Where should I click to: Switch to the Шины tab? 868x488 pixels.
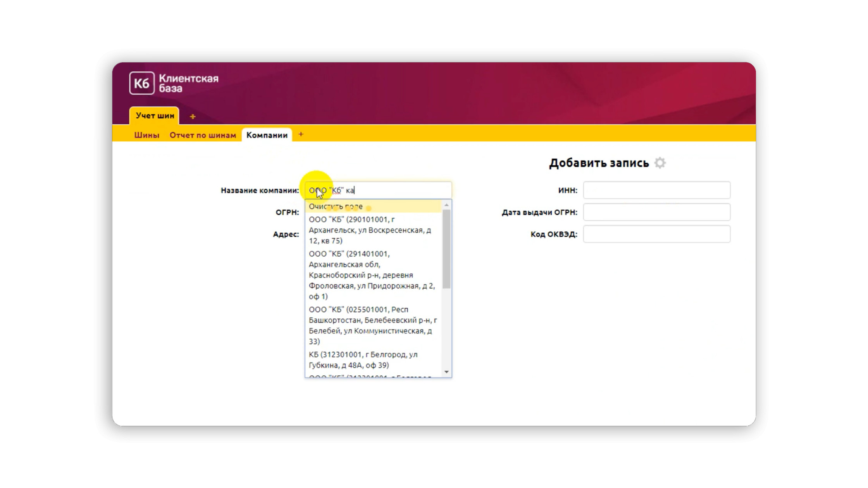coord(146,135)
